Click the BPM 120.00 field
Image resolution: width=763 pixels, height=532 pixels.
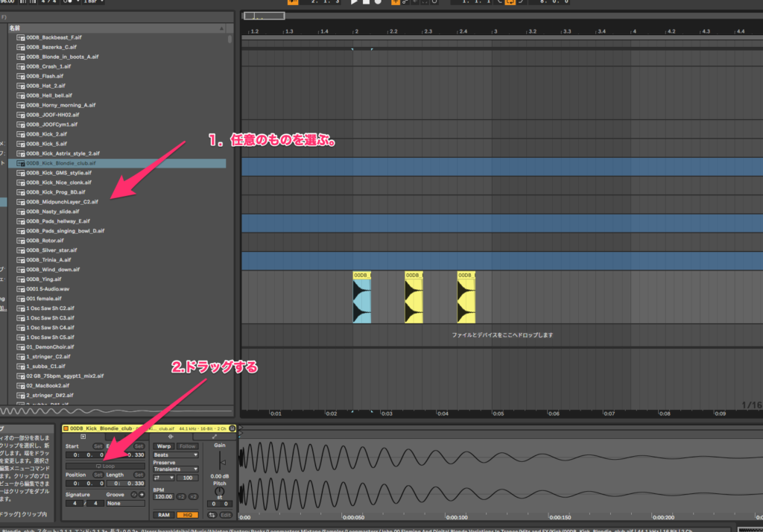click(162, 496)
